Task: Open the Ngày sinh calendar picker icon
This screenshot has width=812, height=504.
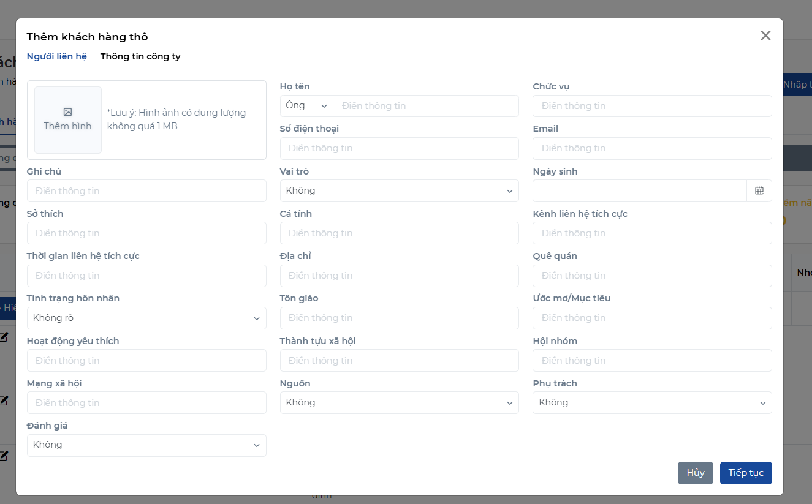Action: click(x=759, y=190)
